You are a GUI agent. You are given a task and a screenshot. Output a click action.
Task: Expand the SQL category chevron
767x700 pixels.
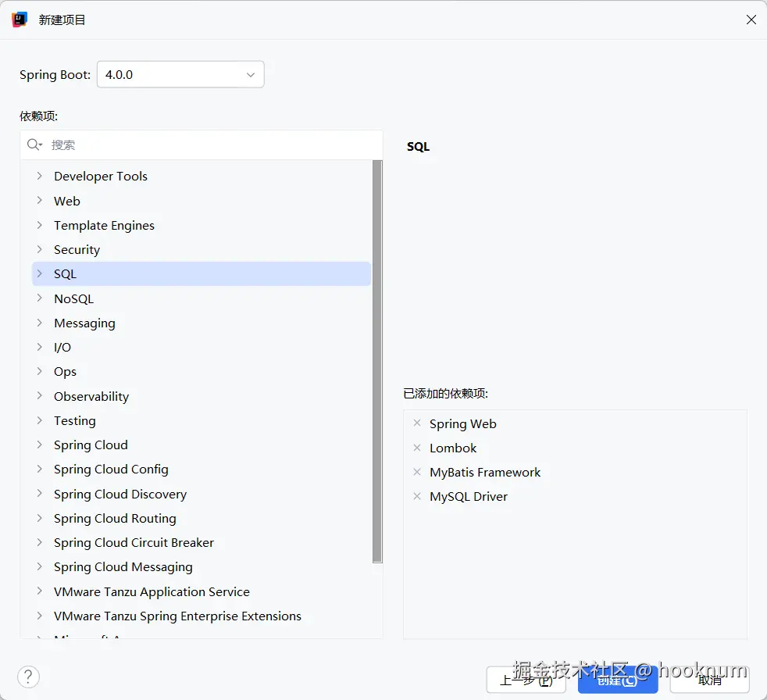coord(40,273)
